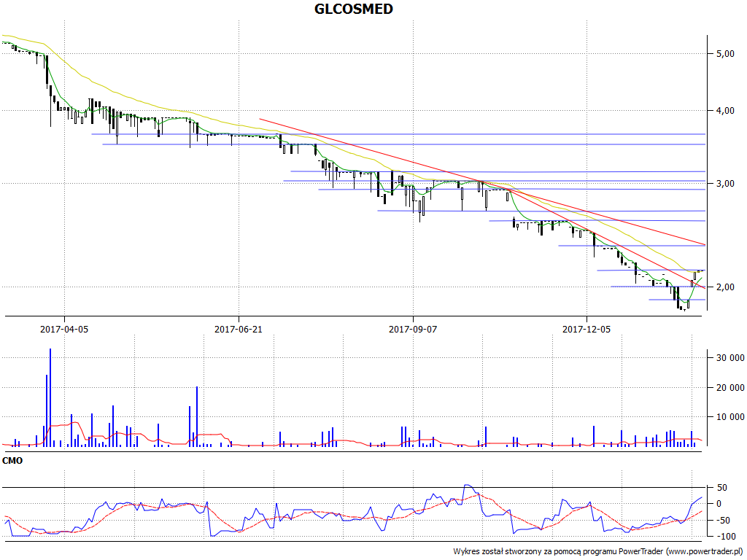Click the tallest blue volume bar
This screenshot has height=560, width=747.
point(50,397)
